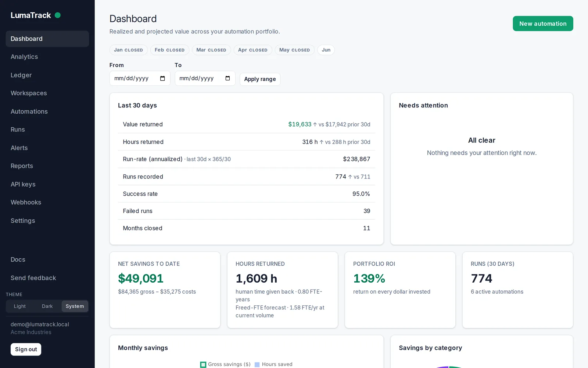Open Alerts in sidebar
The image size is (588, 368).
47,148
